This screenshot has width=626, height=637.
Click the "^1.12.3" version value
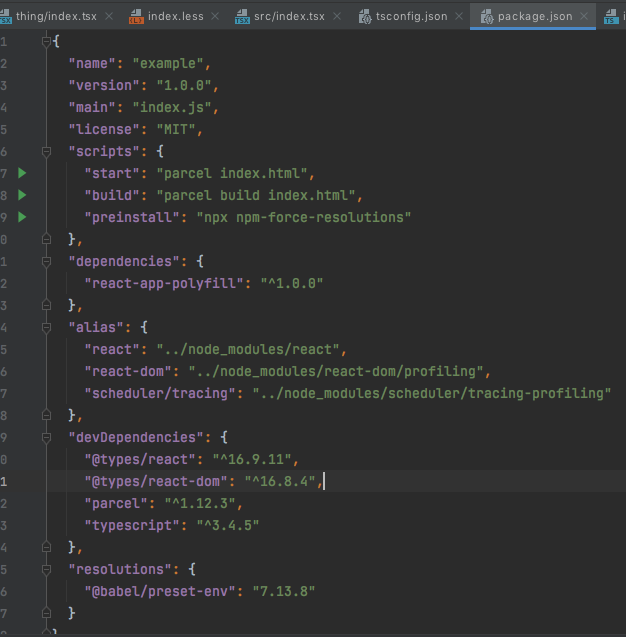[200, 503]
